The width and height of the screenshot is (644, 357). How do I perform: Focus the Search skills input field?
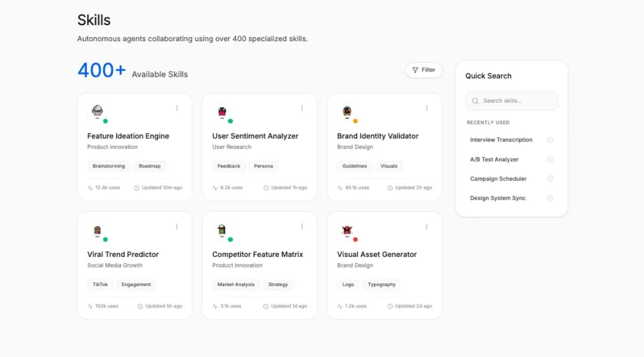(516, 101)
